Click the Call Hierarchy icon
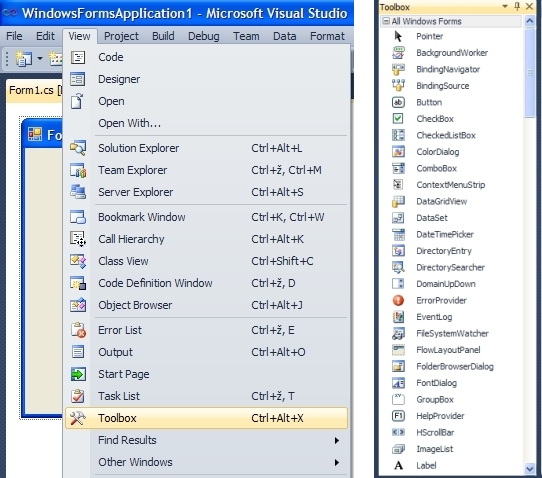The width and height of the screenshot is (542, 478). click(78, 239)
